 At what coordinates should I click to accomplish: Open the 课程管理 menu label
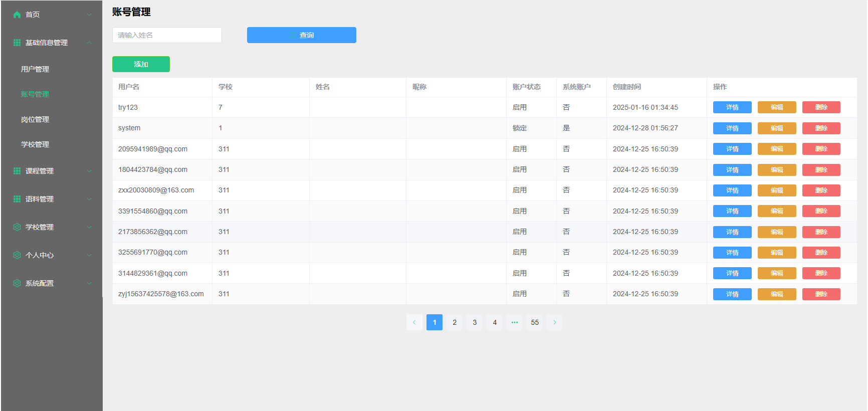(x=40, y=171)
